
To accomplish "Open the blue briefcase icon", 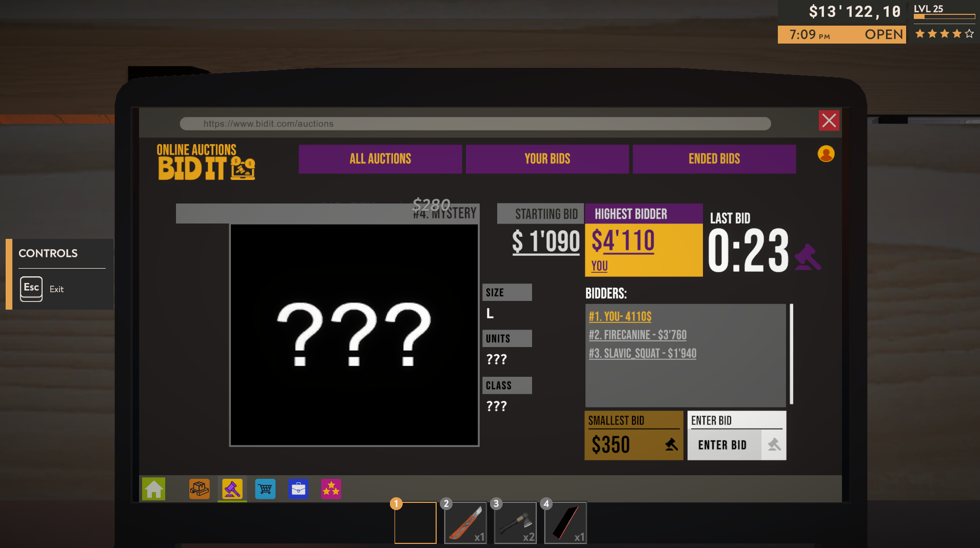I will [298, 489].
